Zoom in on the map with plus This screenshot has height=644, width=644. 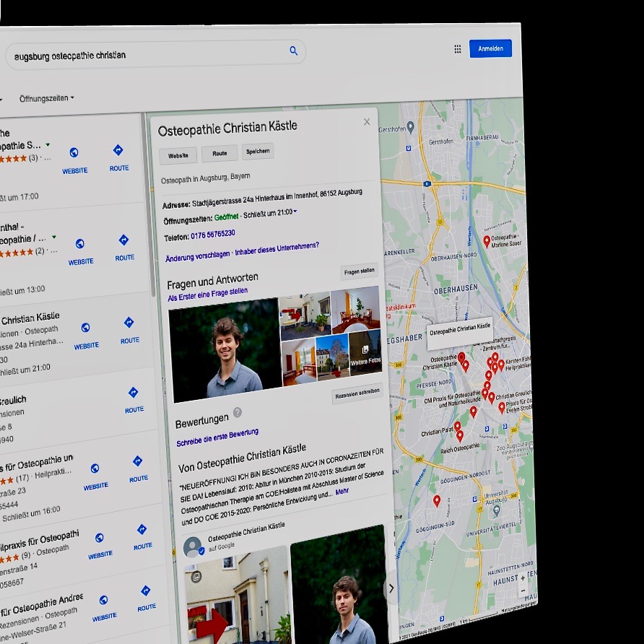523,578
